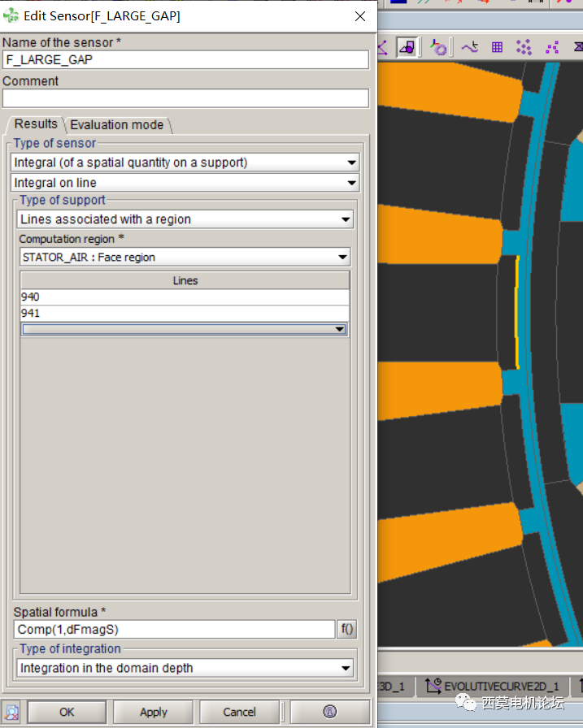Click the Apply button
The width and height of the screenshot is (583, 728).
pyautogui.click(x=154, y=712)
